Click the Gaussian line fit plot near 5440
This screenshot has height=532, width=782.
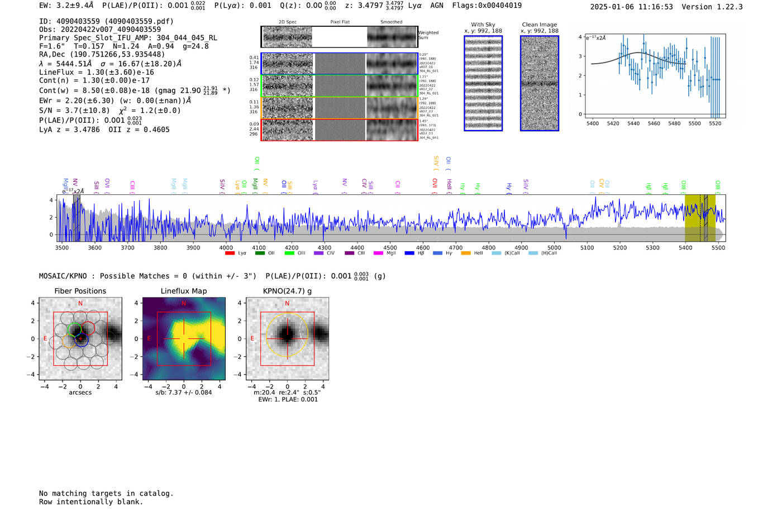coord(655,76)
